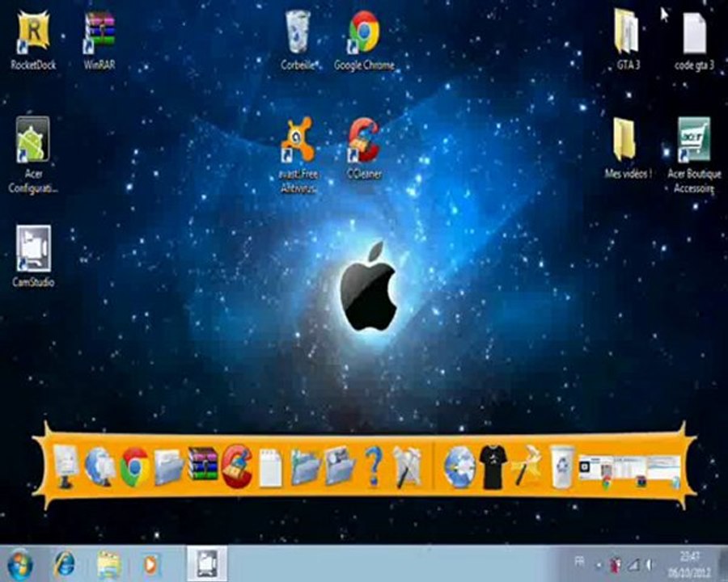Open the Acer Configuration desktop shortcut
728x582 pixels.
tap(33, 155)
